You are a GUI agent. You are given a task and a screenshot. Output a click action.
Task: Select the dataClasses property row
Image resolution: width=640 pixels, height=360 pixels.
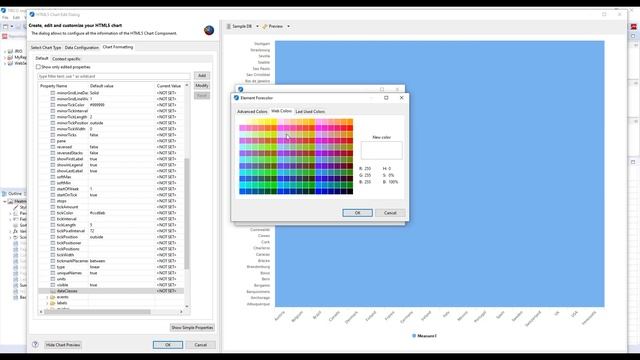click(111, 291)
